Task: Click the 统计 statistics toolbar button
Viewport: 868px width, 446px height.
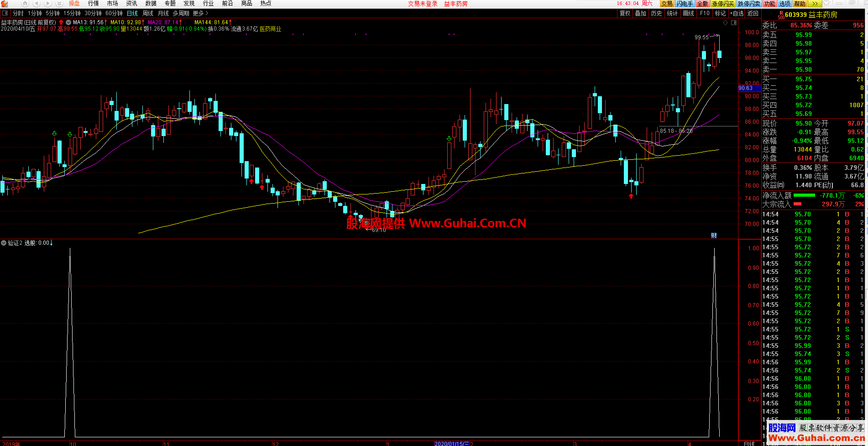Action: click(x=672, y=13)
